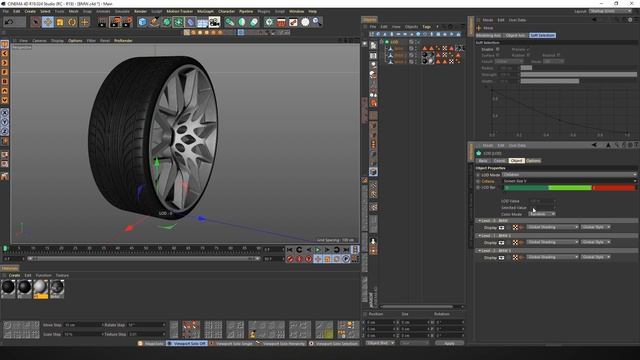Click Viewport Solo Hierarchy button
This screenshot has width=640, height=360.
pos(281,344)
